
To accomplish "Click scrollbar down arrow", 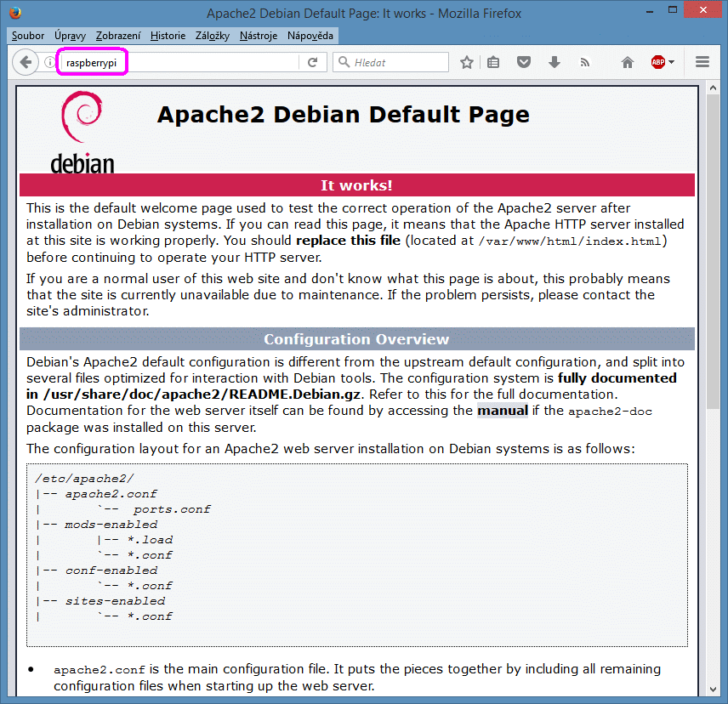I will click(x=713, y=690).
